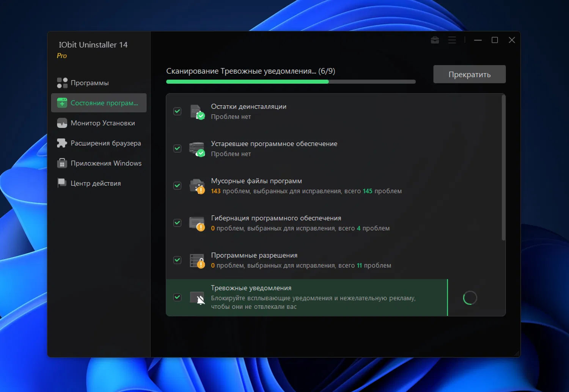Image resolution: width=569 pixels, height=392 pixels.
Task: Stop scanning with the Прекратить button
Action: pos(470,74)
